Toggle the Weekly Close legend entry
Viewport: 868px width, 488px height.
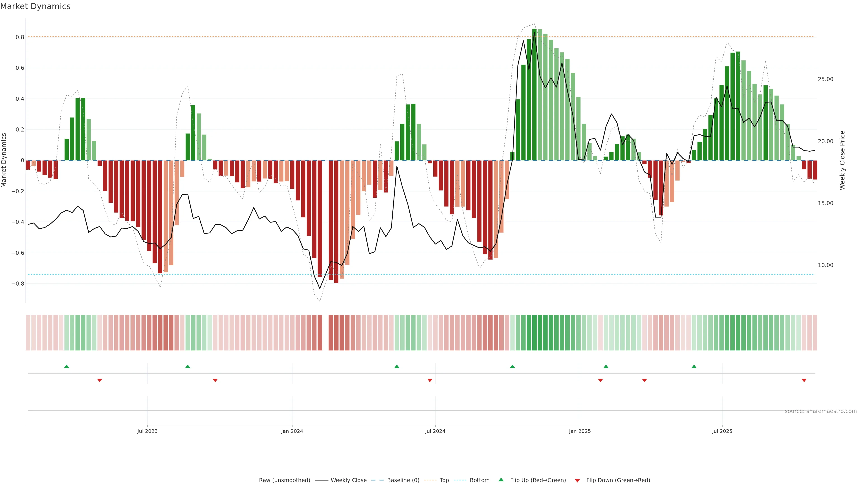pos(348,480)
